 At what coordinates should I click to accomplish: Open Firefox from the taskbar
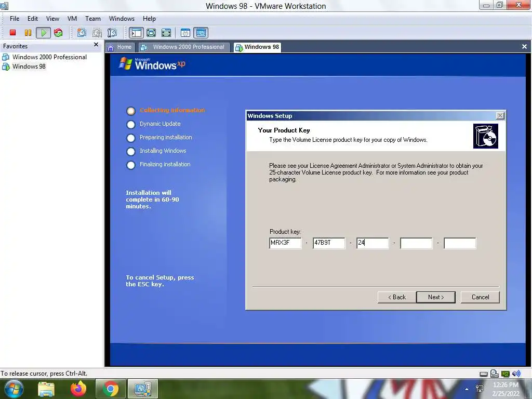pos(78,389)
